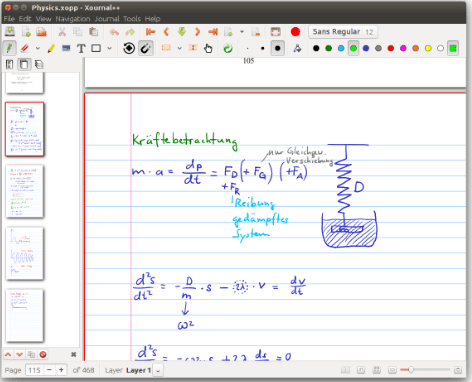Open insert page options dropdown arrow
The width and height of the screenshot is (472, 382).
[x=242, y=32]
